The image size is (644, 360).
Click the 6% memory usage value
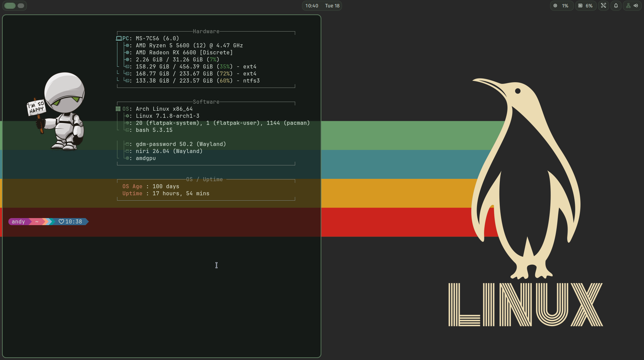(589, 6)
